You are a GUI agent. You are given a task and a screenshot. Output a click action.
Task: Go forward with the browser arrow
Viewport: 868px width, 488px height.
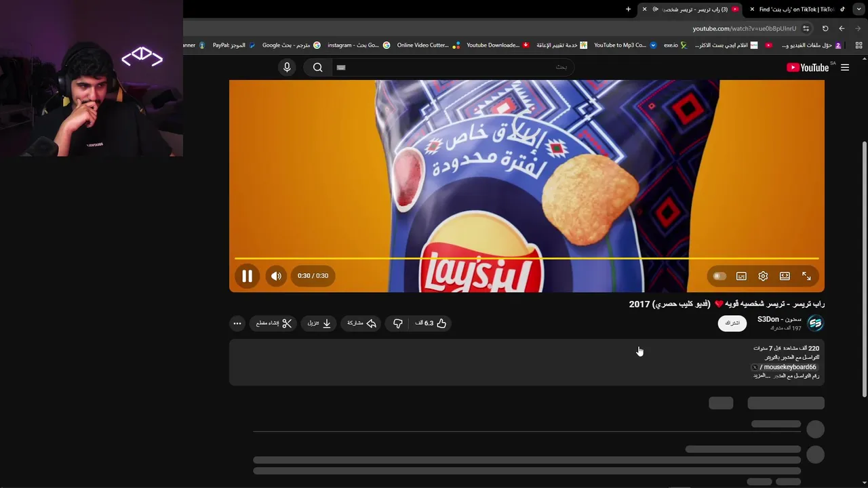point(858,28)
